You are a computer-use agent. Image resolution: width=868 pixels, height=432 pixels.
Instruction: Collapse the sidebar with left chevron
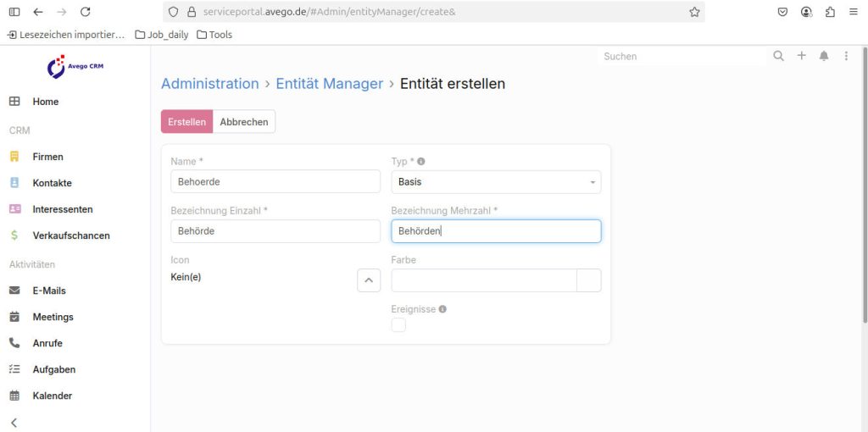14,422
